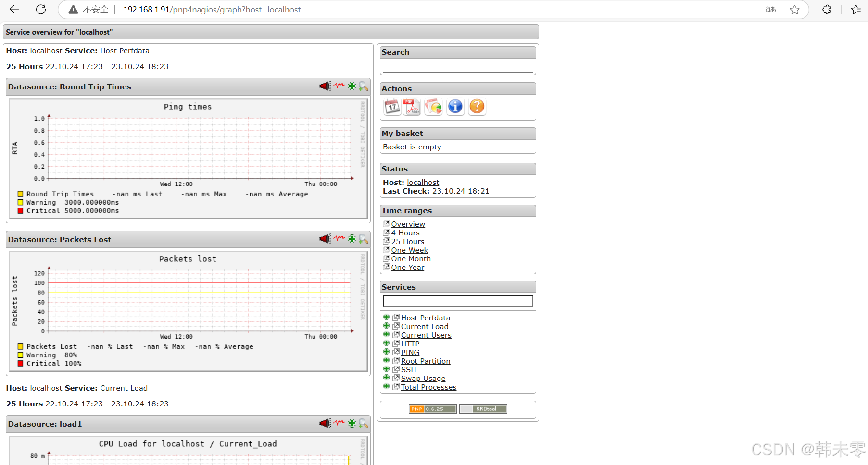Select the Overview time range link
868x465 pixels.
[408, 224]
